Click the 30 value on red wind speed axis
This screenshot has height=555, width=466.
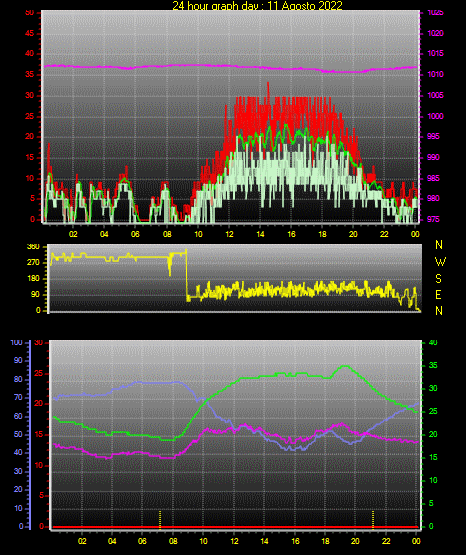pos(30,96)
